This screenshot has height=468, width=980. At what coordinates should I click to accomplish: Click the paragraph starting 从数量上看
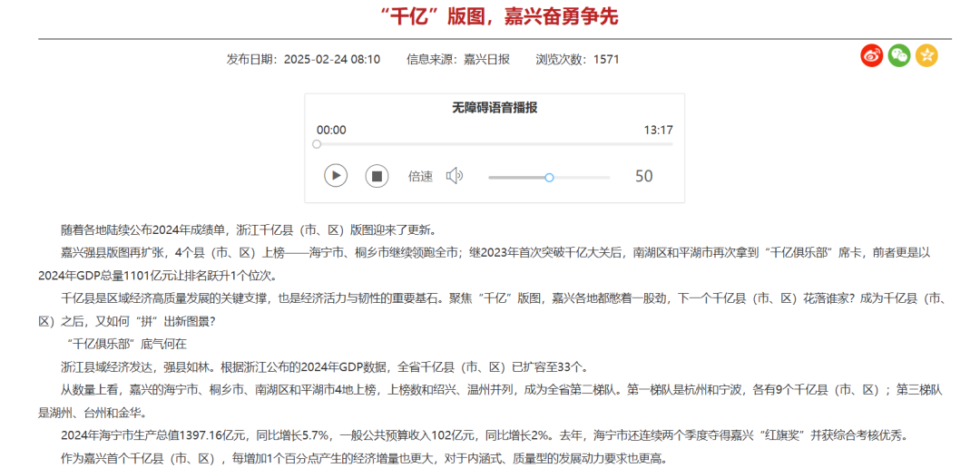point(490,401)
